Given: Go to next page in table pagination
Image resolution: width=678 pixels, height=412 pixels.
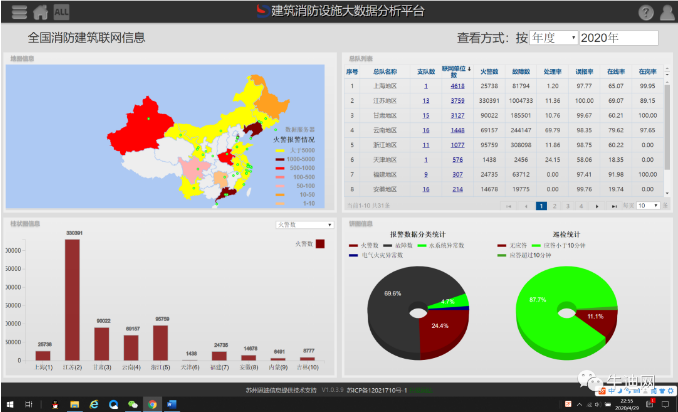Looking at the screenshot, I should (598, 205).
